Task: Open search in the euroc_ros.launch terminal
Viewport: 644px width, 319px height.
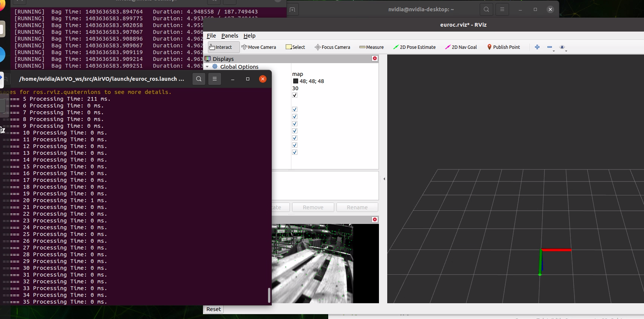Action: (x=199, y=79)
